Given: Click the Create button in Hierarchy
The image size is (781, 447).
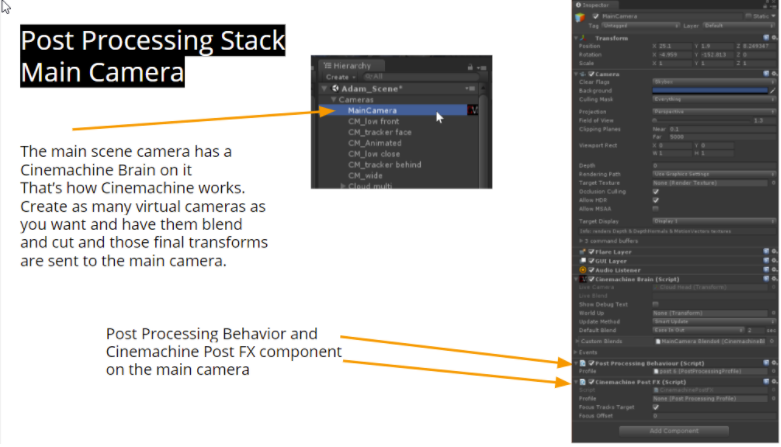Looking at the screenshot, I should pos(338,76).
